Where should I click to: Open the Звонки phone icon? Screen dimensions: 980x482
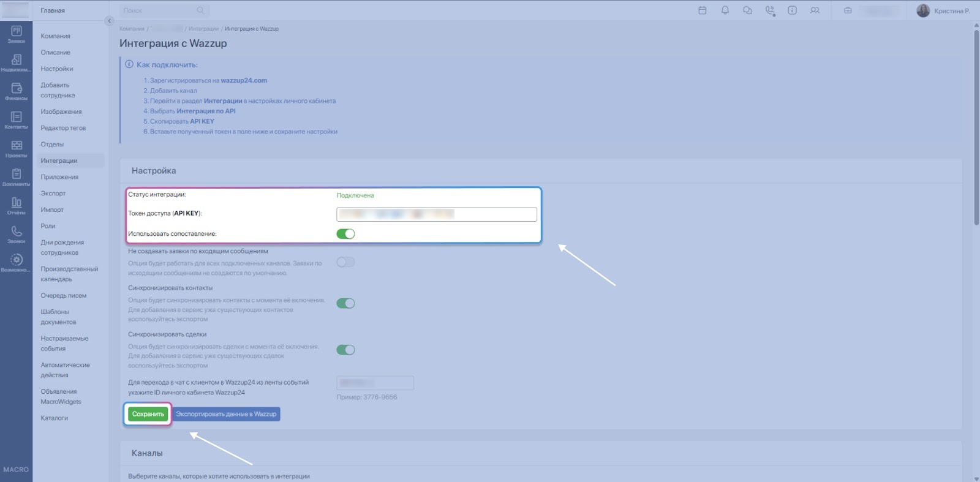tap(16, 234)
